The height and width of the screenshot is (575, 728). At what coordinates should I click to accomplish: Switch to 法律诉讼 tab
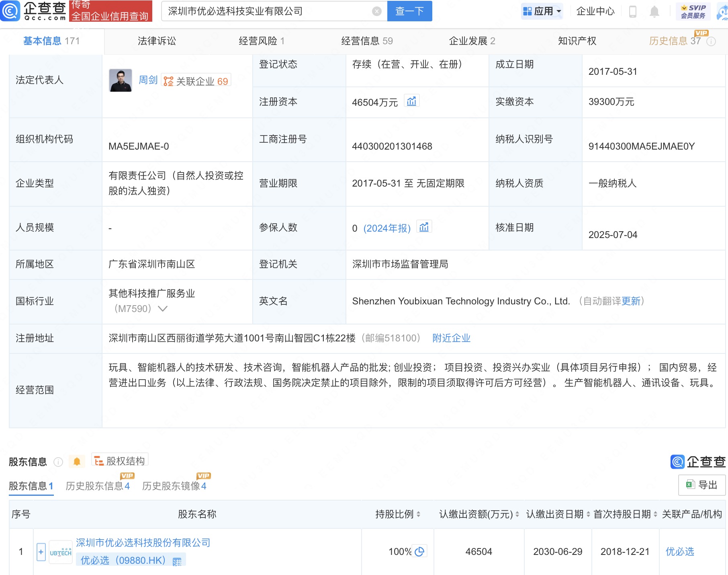157,41
